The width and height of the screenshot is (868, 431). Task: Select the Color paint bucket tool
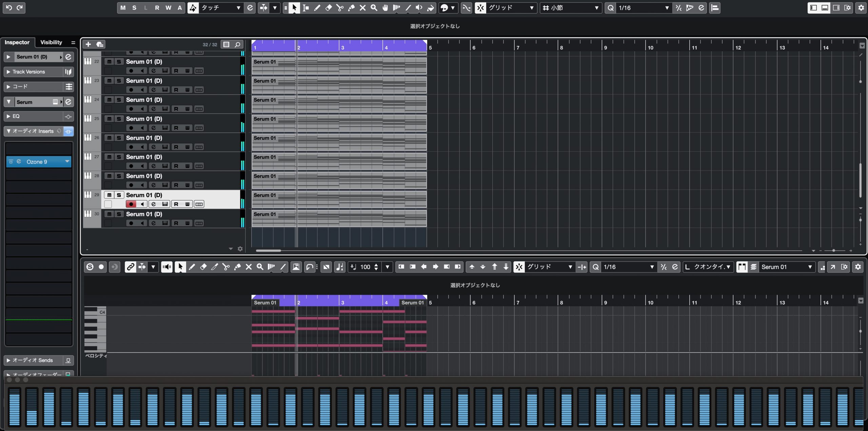click(431, 8)
